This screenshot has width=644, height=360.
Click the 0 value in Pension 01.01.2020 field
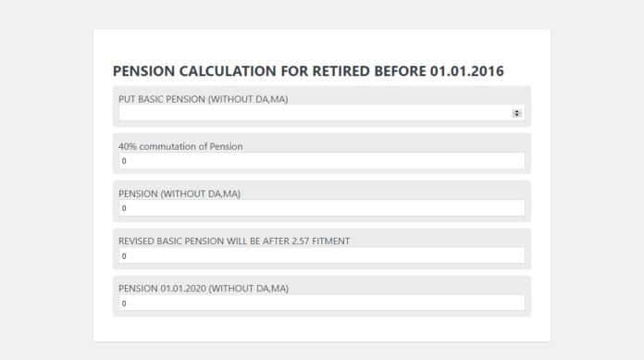(124, 304)
